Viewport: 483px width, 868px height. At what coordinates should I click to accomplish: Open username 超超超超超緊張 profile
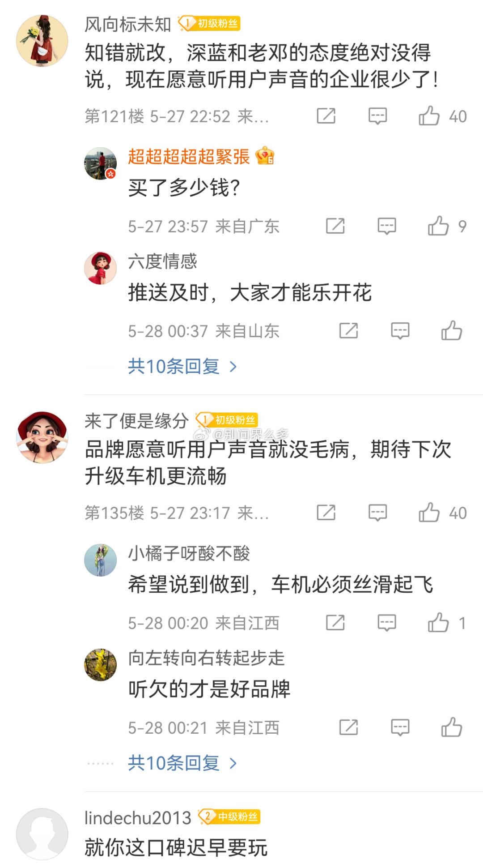pyautogui.click(x=188, y=157)
